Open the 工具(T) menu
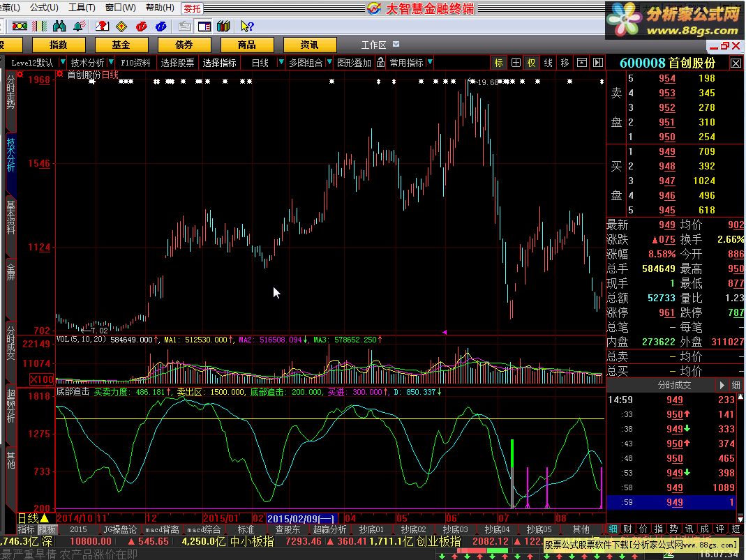 point(82,8)
